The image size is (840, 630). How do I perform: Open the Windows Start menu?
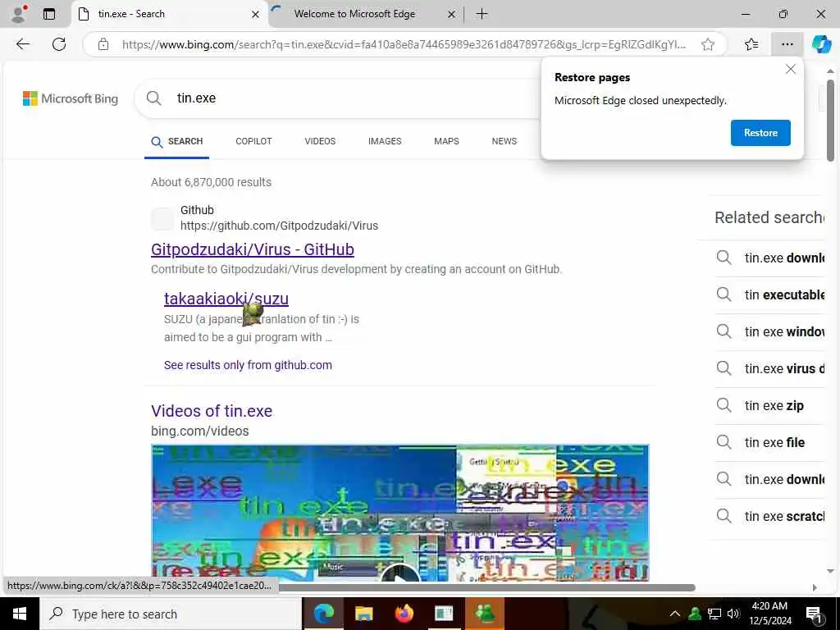[x=20, y=614]
